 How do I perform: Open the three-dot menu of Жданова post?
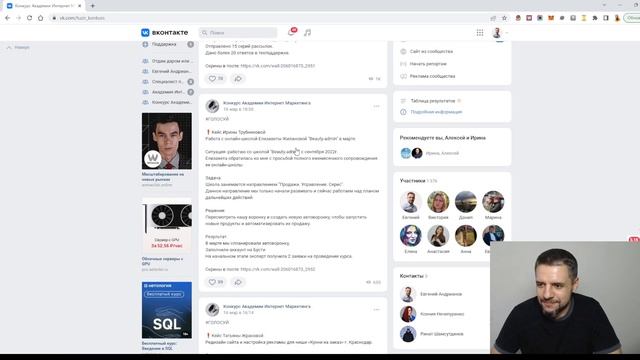pyautogui.click(x=376, y=309)
